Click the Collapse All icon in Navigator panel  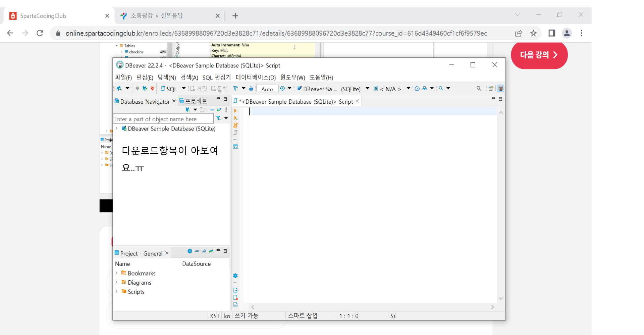click(x=212, y=110)
